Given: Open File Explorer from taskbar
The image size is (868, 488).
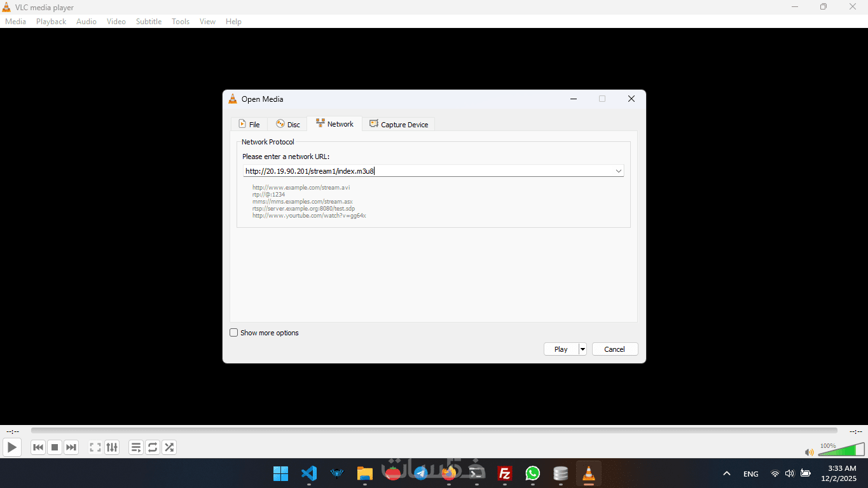Looking at the screenshot, I should [x=364, y=473].
